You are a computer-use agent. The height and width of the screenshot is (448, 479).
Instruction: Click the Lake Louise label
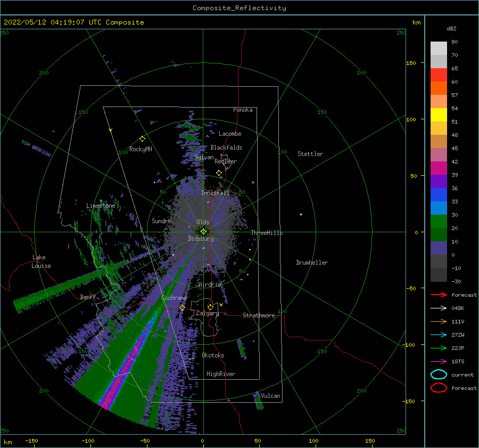click(41, 262)
